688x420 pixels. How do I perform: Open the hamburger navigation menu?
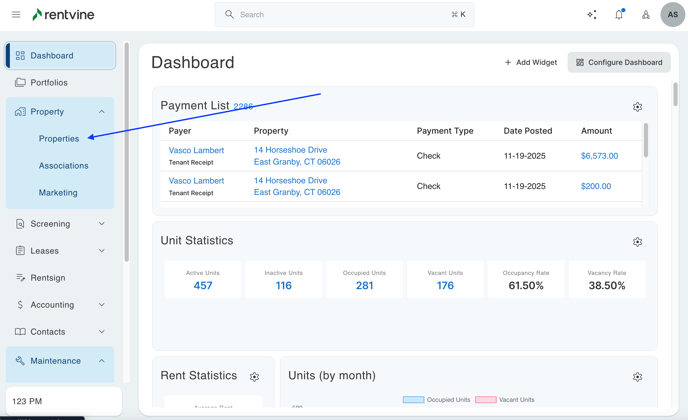point(16,15)
